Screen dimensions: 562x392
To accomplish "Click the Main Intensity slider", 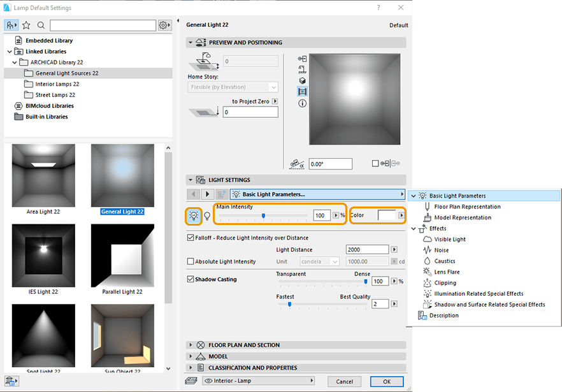I will 263,215.
